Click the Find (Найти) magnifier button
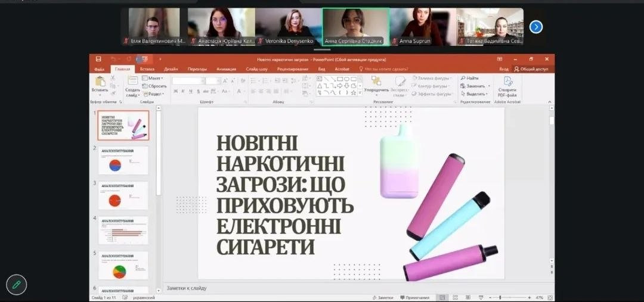 (469, 78)
